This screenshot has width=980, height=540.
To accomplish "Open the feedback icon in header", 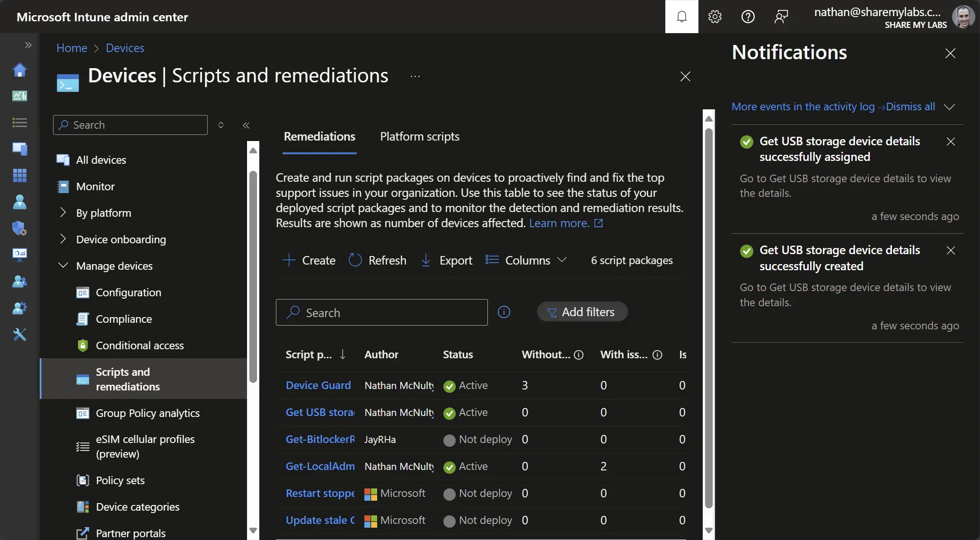I will 781,17.
